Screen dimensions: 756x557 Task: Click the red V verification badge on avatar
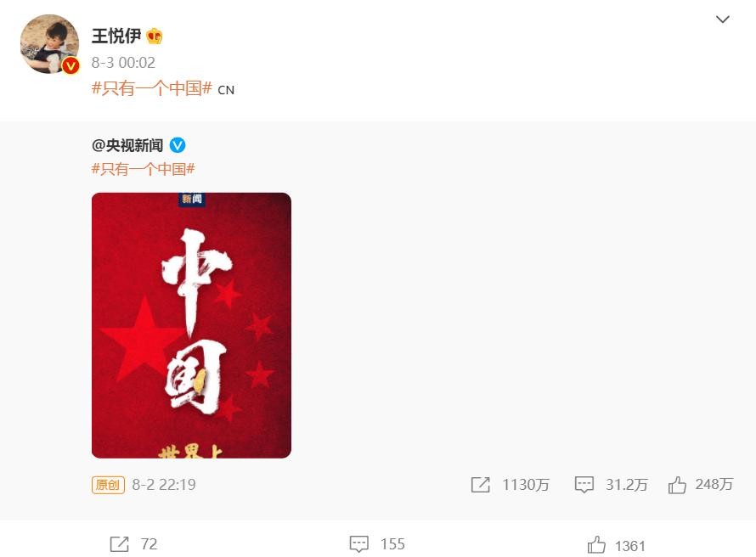(71, 65)
